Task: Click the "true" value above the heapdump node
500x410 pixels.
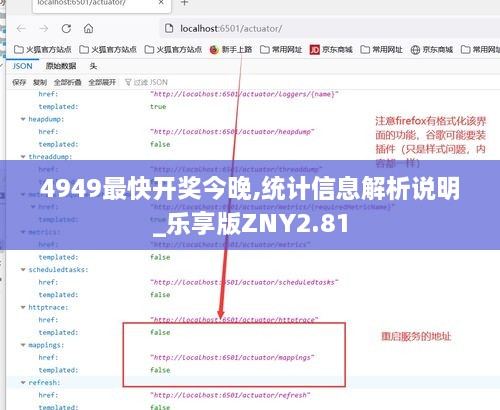Action: click(x=158, y=107)
